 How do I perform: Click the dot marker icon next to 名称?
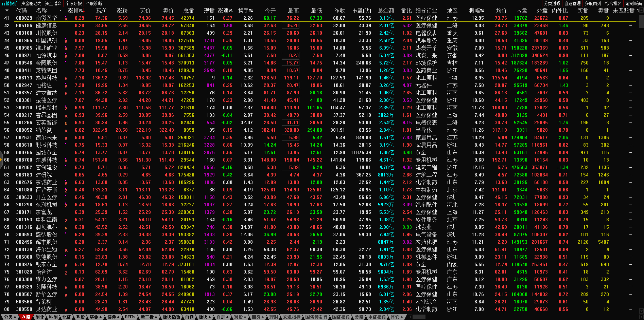[x=60, y=11]
